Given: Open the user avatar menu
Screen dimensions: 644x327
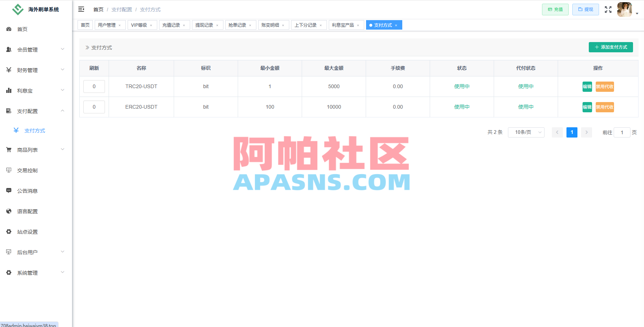Looking at the screenshot, I should [x=624, y=10].
